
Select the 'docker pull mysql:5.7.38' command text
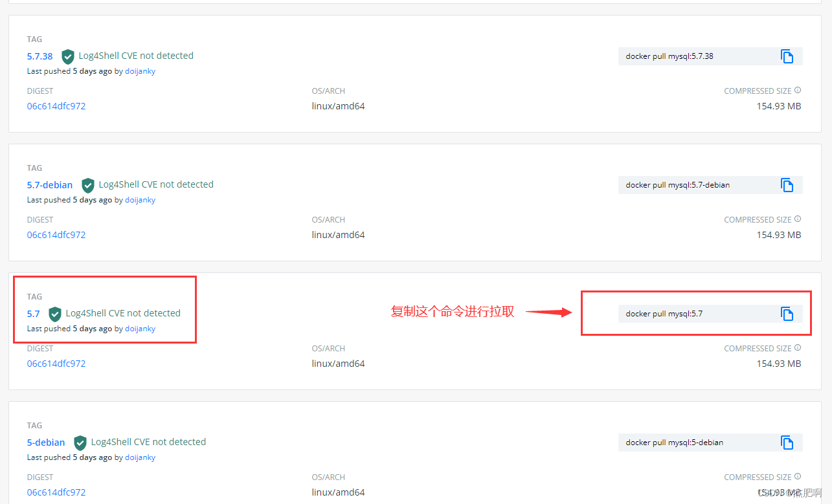tap(669, 56)
